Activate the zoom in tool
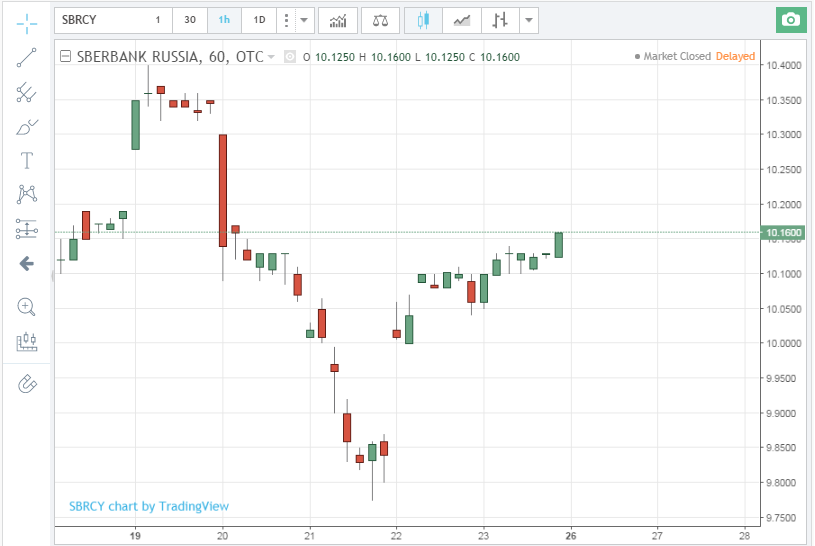This screenshot has height=546, width=815. tap(27, 307)
